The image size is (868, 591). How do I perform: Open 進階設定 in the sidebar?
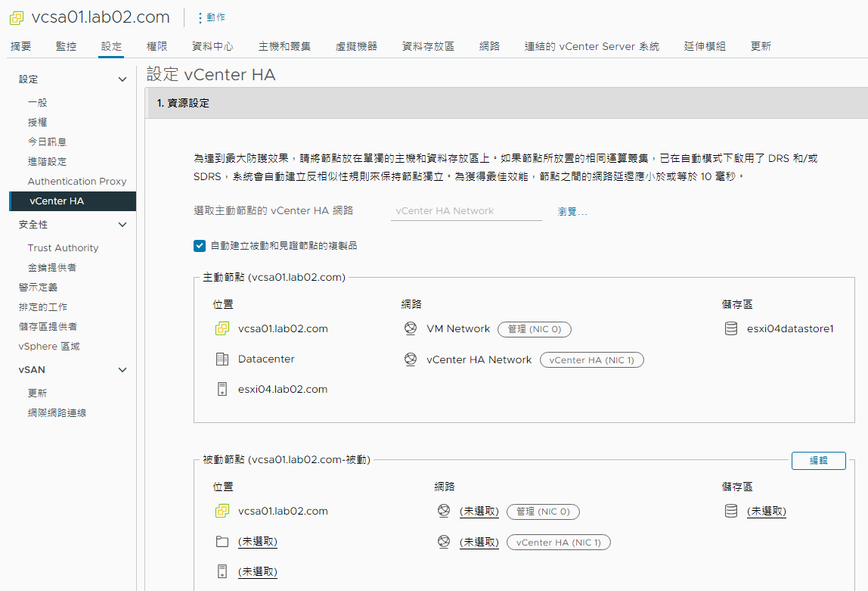(x=47, y=162)
